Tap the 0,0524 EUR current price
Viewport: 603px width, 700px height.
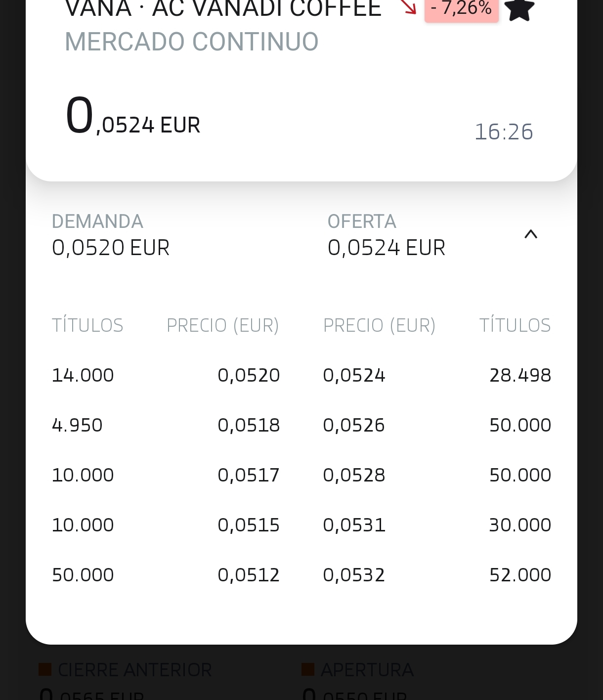click(x=132, y=117)
